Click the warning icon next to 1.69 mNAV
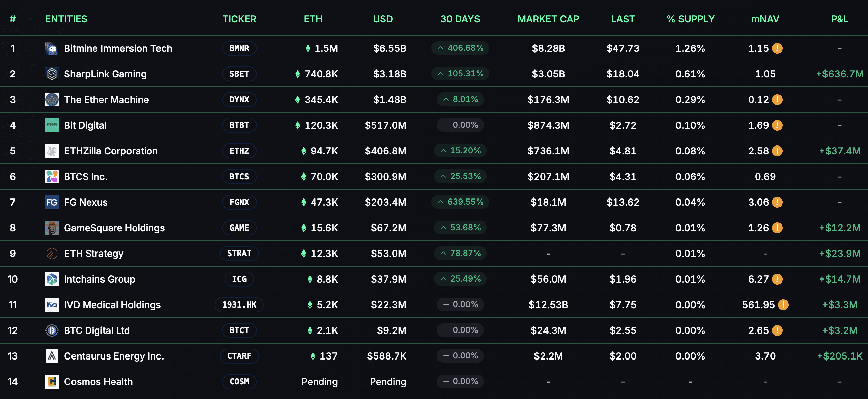Image resolution: width=868 pixels, height=399 pixels. click(x=777, y=125)
